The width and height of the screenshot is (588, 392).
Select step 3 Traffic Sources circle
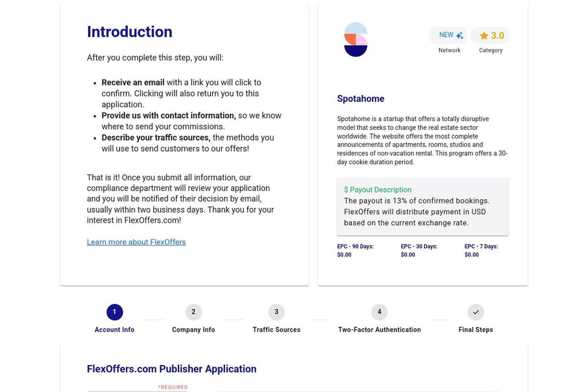coord(276,312)
